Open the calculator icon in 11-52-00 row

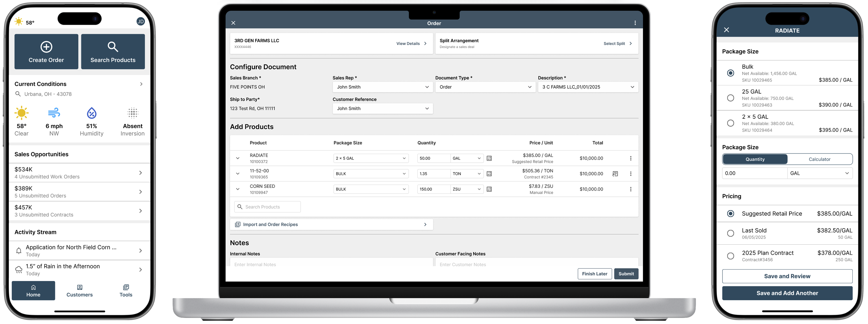pyautogui.click(x=489, y=174)
